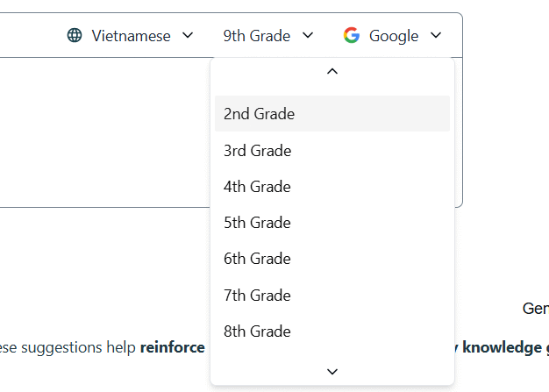The width and height of the screenshot is (549, 392).
Task: Collapse the 9th Grade dropdown
Action: (267, 36)
